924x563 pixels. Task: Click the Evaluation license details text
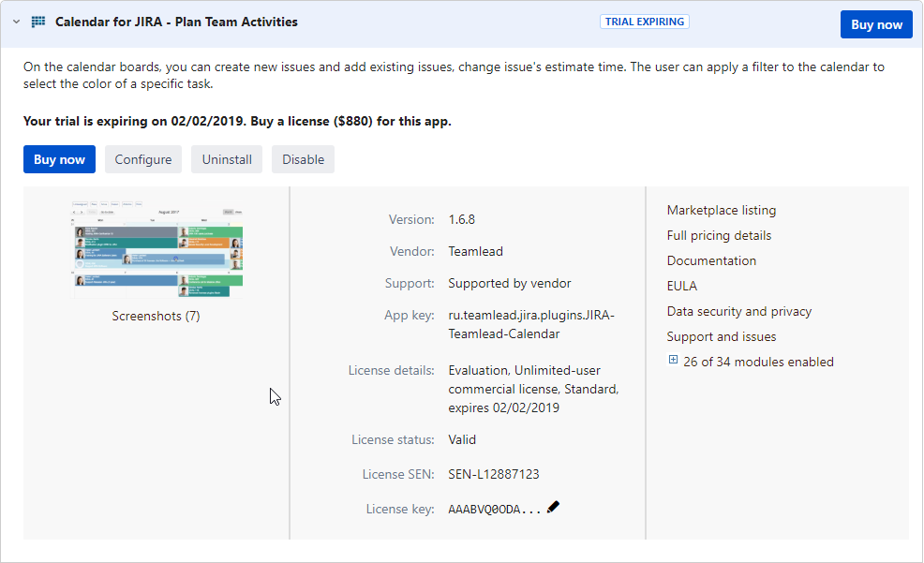pos(533,390)
